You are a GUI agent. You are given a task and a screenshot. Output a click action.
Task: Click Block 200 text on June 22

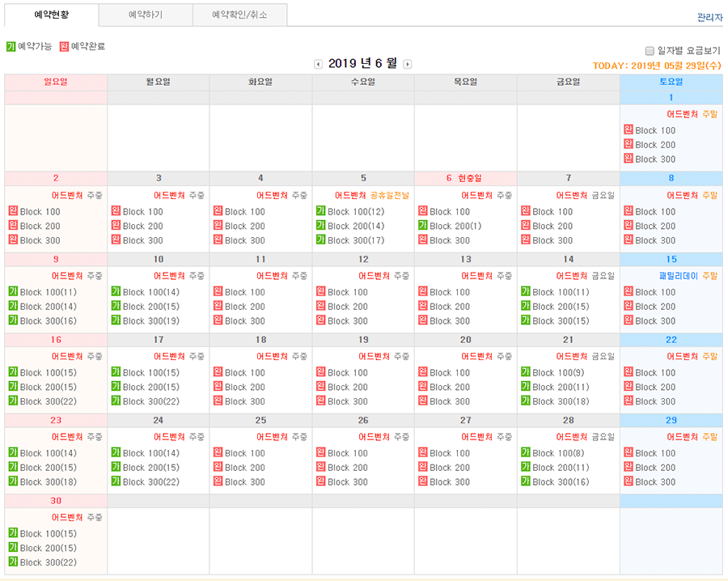(655, 387)
